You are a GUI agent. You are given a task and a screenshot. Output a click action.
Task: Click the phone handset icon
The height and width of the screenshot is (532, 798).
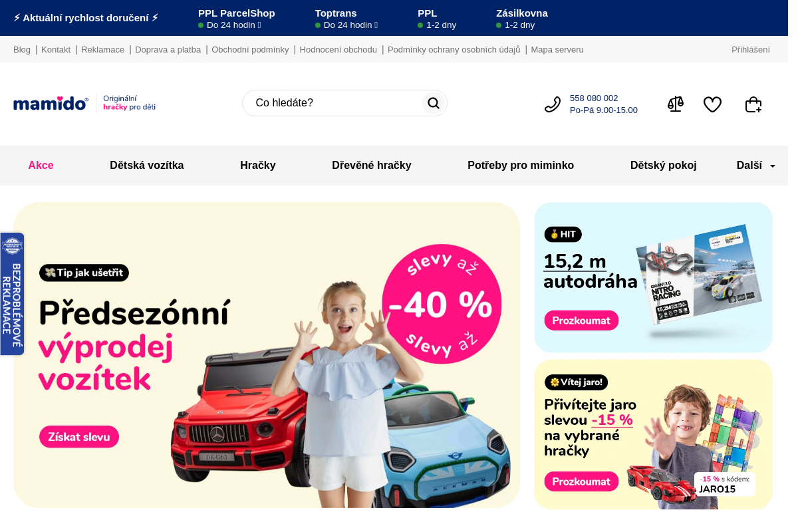click(553, 104)
